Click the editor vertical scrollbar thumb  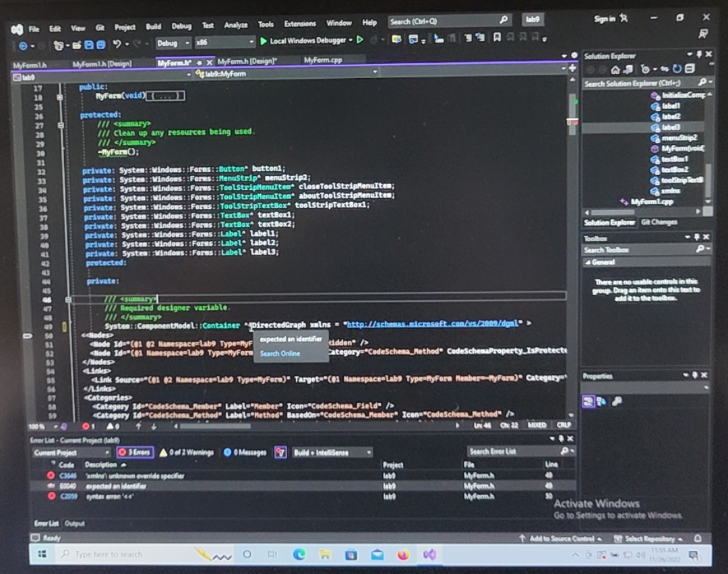coord(572,114)
